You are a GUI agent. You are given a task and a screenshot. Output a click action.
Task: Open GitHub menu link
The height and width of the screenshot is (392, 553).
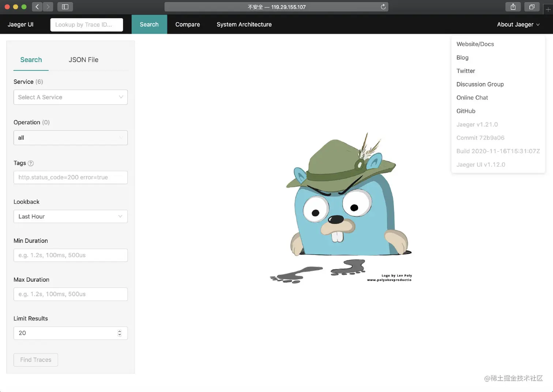[466, 111]
